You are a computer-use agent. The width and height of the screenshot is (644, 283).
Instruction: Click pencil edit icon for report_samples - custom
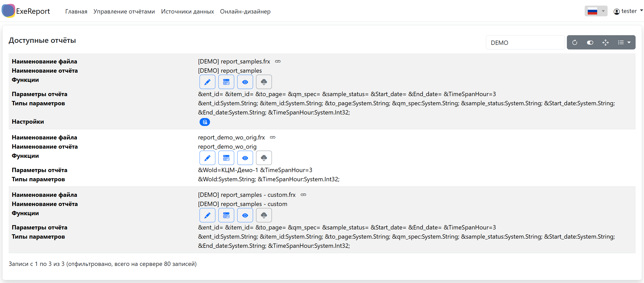tap(207, 215)
